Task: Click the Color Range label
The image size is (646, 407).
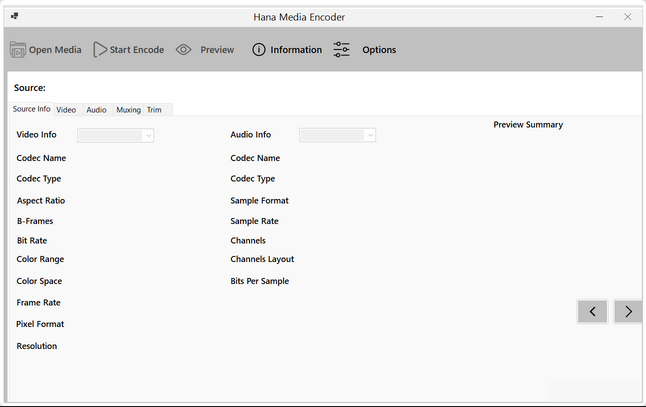Action: (x=40, y=260)
